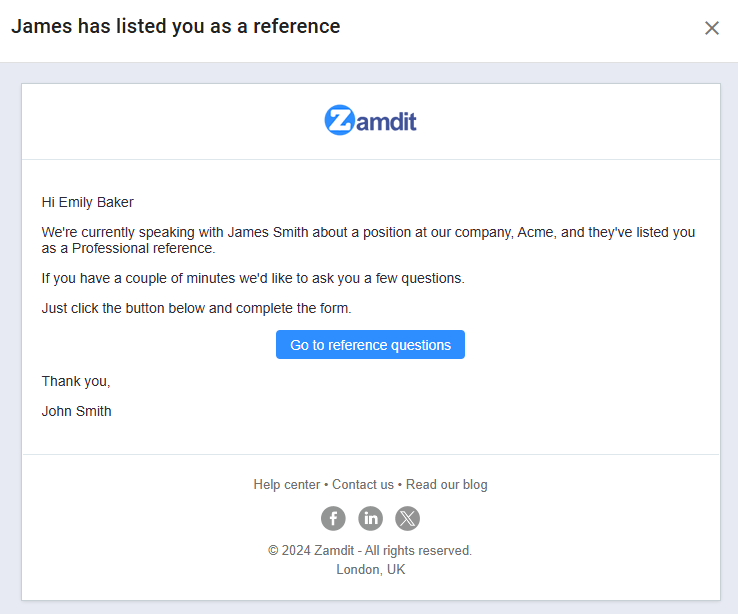This screenshot has width=738, height=614.
Task: Close the reference email preview dialog
Action: [712, 28]
